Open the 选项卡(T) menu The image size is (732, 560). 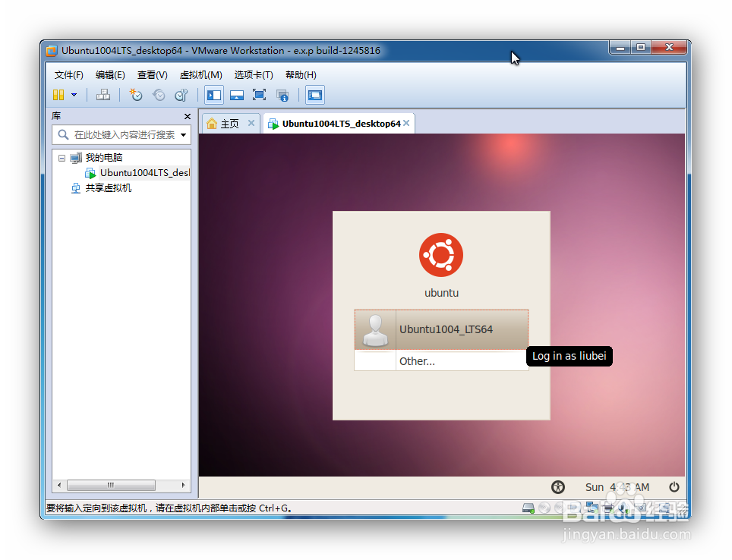point(254,75)
